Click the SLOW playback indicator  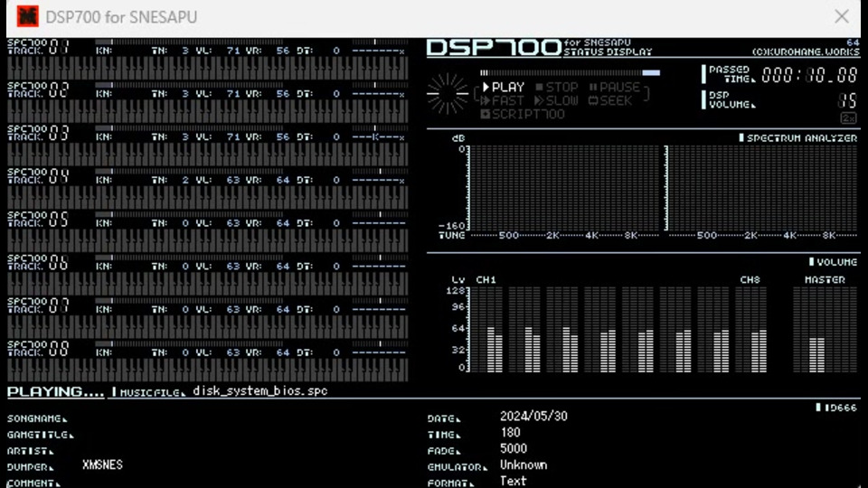coord(556,100)
